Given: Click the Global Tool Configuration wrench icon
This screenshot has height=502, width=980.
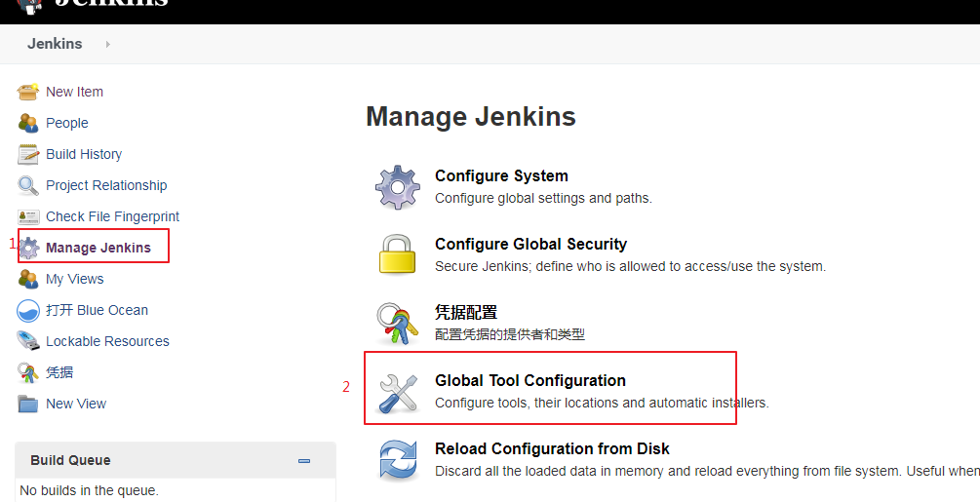Looking at the screenshot, I should point(398,394).
